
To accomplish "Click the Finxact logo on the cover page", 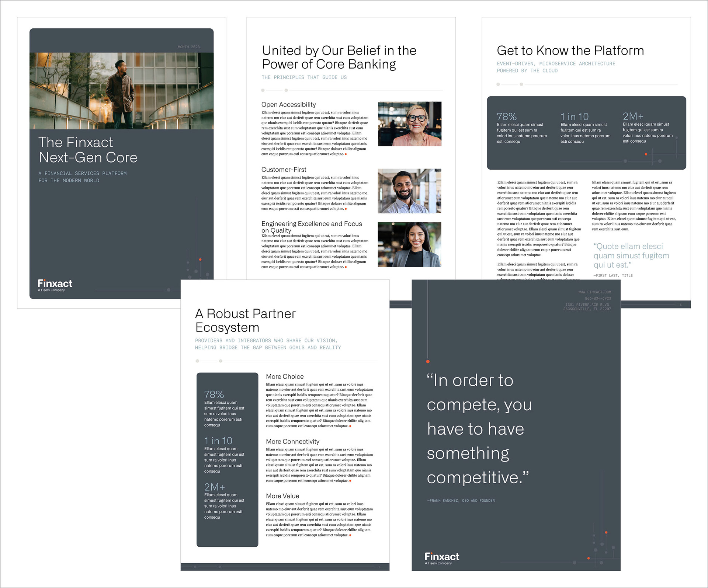I will [x=55, y=285].
